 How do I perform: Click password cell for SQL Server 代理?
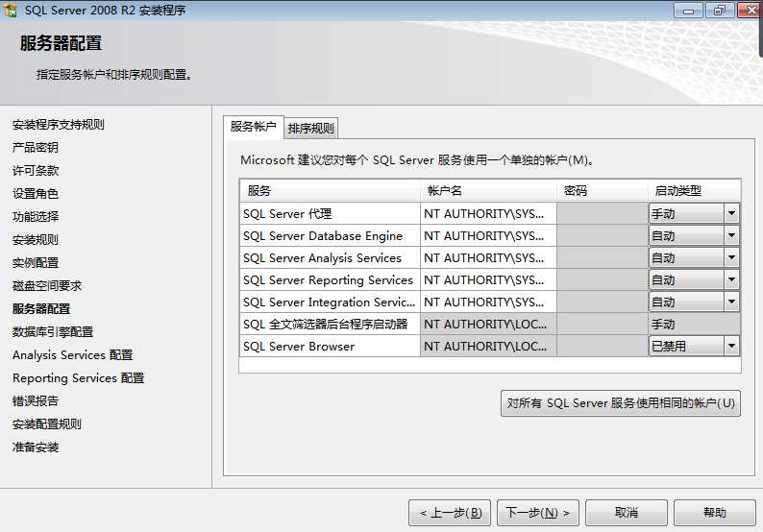(x=603, y=213)
